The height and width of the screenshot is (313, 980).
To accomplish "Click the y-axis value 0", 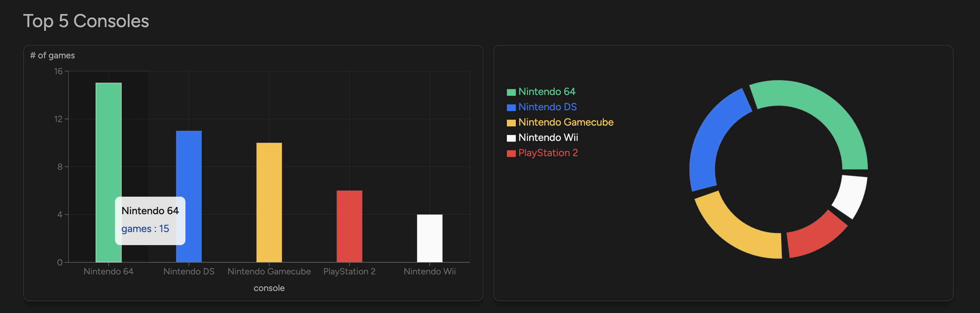I will click(x=60, y=262).
